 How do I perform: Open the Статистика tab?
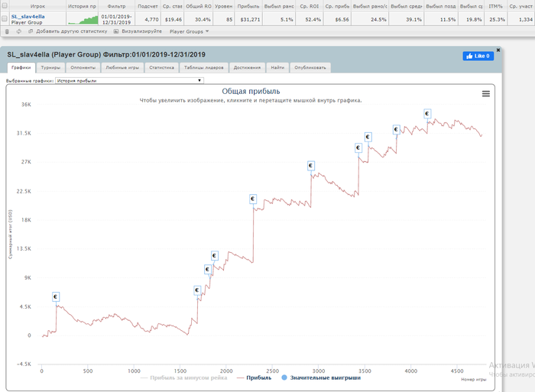161,67
